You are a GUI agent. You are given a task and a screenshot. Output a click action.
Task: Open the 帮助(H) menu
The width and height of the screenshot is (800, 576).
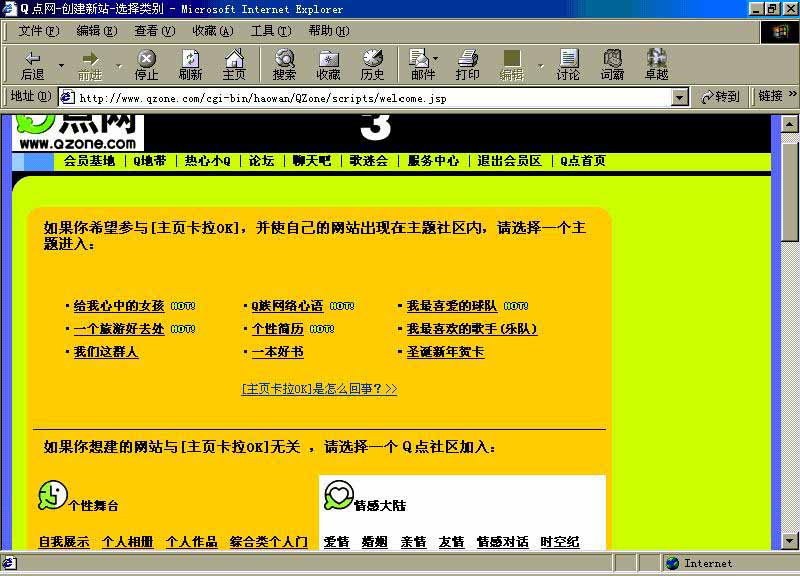coord(329,31)
